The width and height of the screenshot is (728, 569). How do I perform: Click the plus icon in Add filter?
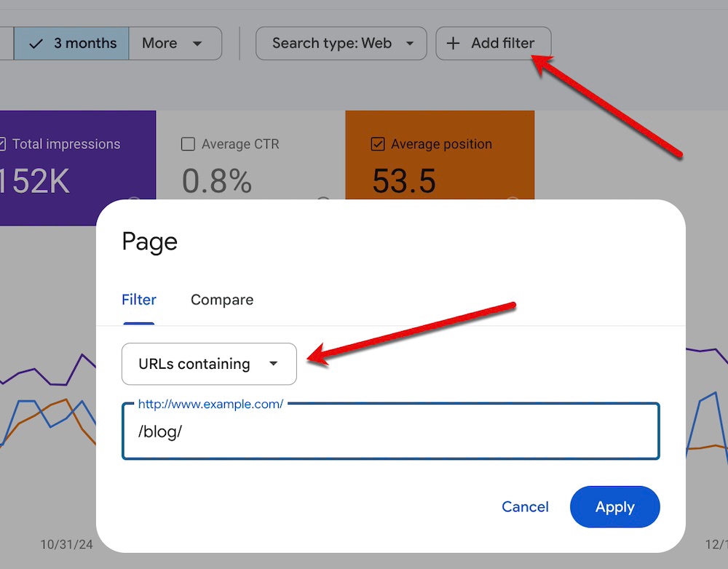453,44
